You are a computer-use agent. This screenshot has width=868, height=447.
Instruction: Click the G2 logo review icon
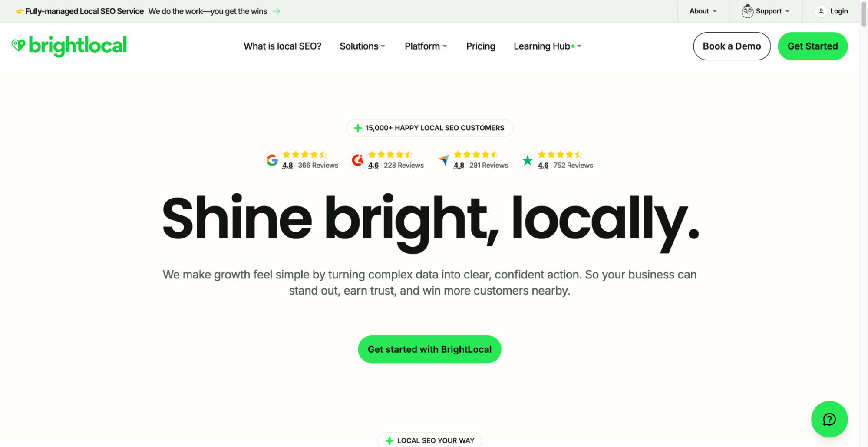coord(358,160)
